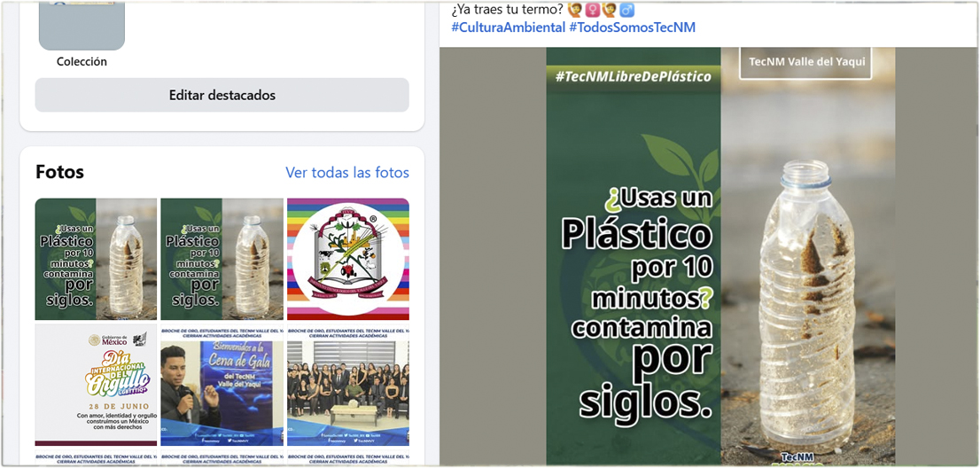Follow the #CulturaAmbiental hashtag

pos(508,27)
